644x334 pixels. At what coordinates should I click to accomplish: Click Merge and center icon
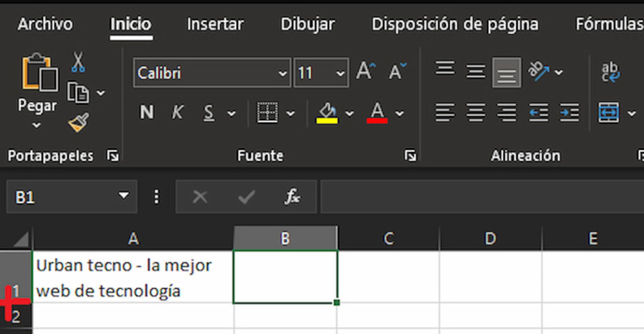click(x=609, y=113)
